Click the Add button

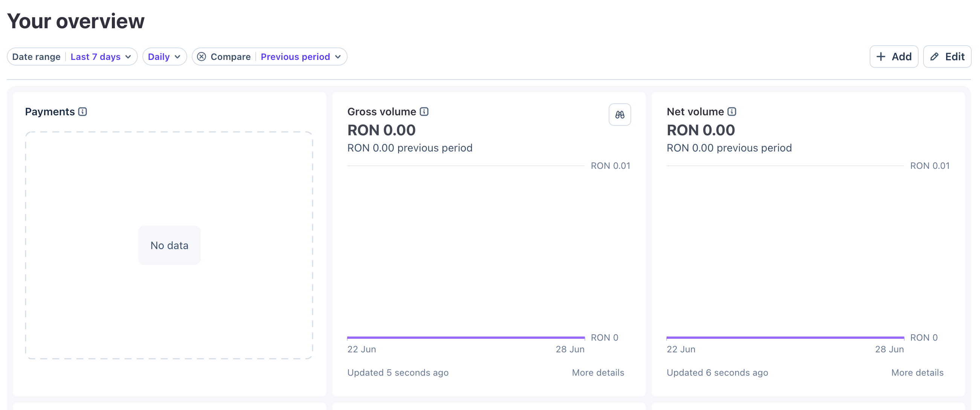click(894, 57)
